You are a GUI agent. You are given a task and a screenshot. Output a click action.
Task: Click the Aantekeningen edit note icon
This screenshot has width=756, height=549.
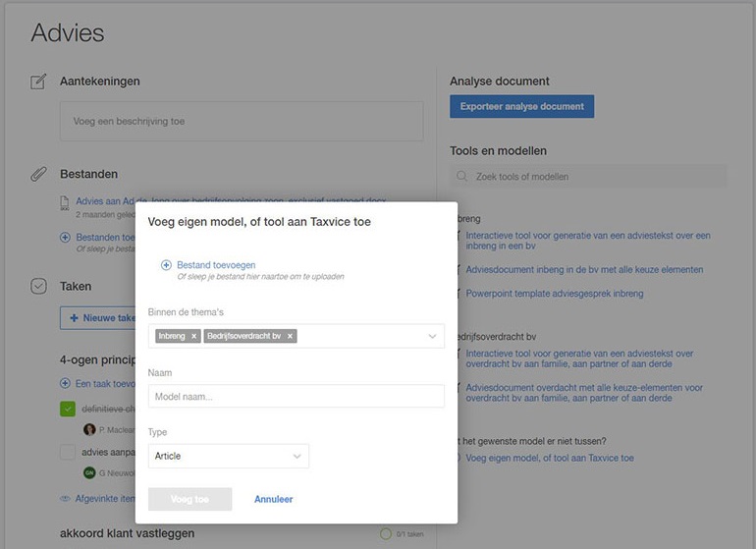pos(38,82)
